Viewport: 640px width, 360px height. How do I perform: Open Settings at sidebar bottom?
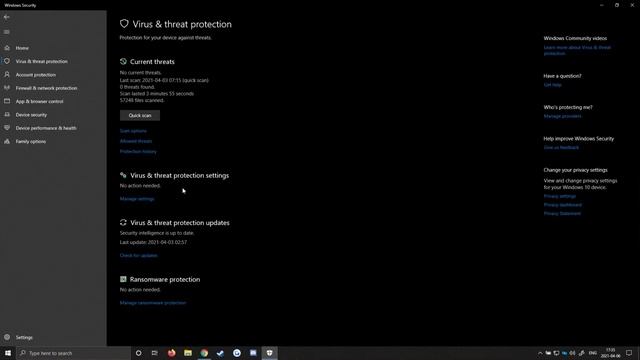click(24, 338)
